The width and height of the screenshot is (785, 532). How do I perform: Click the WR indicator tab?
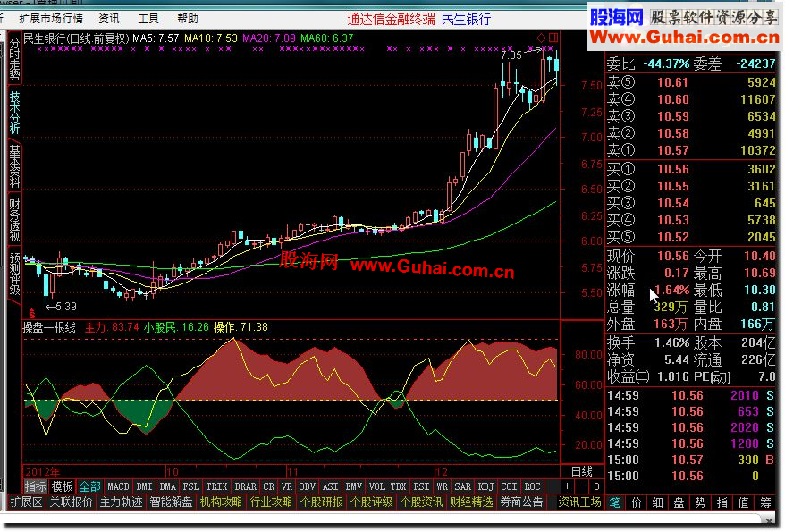pos(442,486)
